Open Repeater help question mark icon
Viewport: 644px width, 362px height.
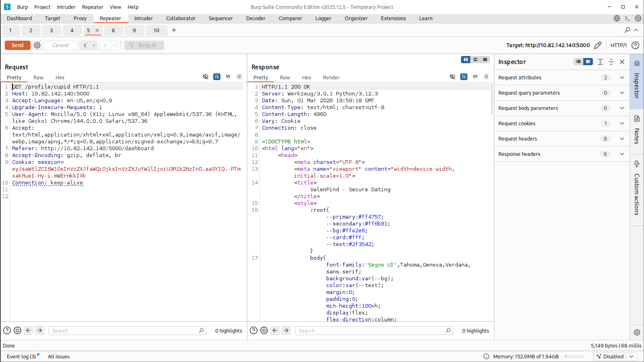635,45
